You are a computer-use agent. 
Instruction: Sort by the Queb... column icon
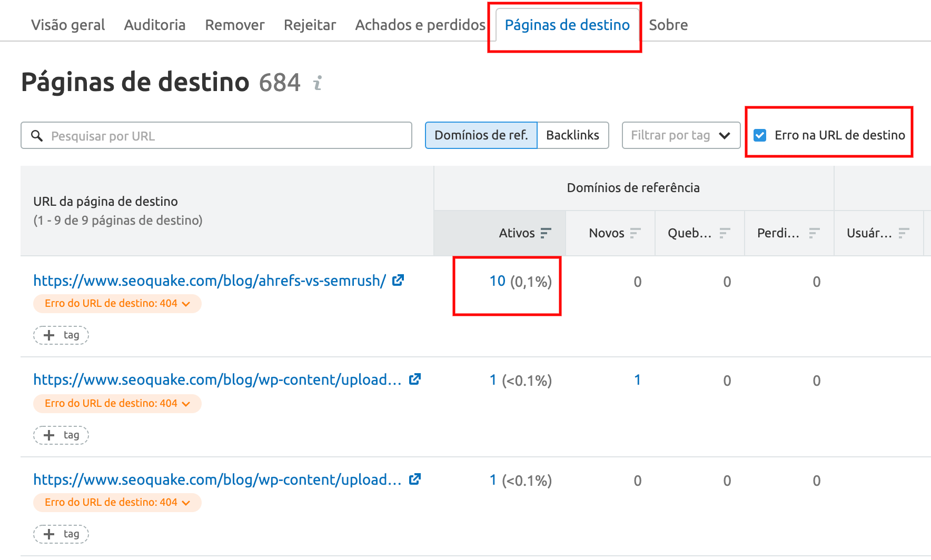[725, 233]
